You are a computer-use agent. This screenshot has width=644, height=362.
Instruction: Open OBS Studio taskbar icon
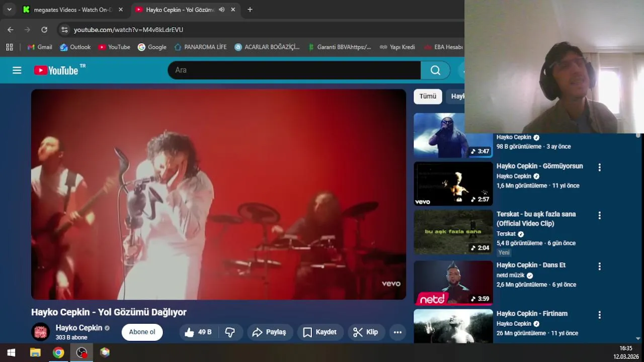82,352
